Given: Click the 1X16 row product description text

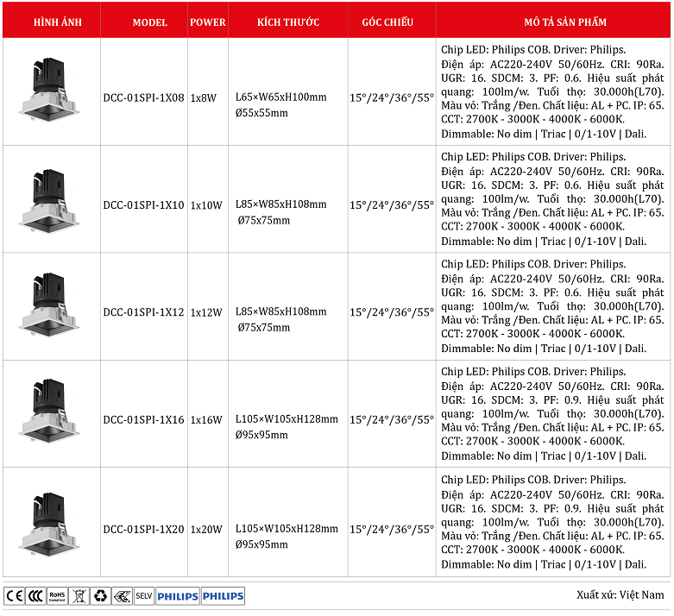Looking at the screenshot, I should pos(552,413).
